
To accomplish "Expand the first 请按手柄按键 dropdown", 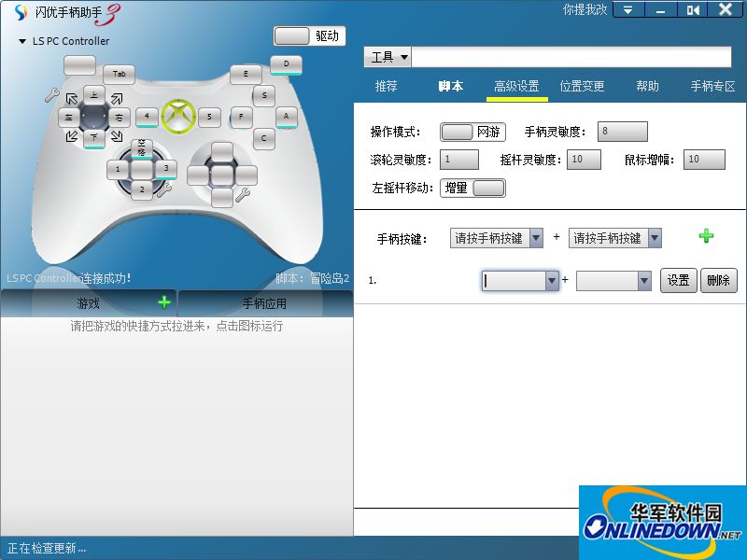I will tap(536, 238).
